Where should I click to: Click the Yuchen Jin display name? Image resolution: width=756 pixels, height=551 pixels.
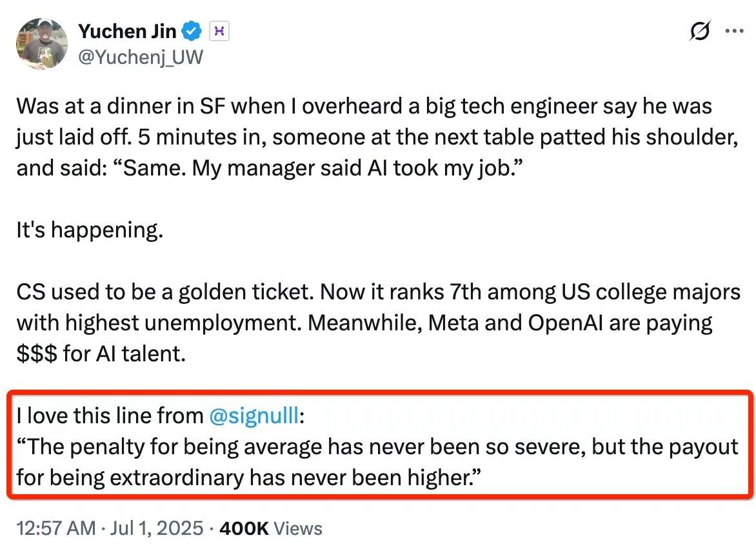pos(127,32)
